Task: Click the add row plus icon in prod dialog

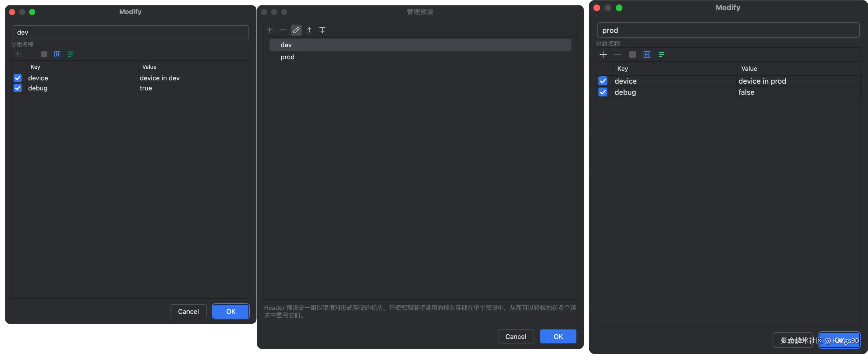Action: tap(603, 55)
